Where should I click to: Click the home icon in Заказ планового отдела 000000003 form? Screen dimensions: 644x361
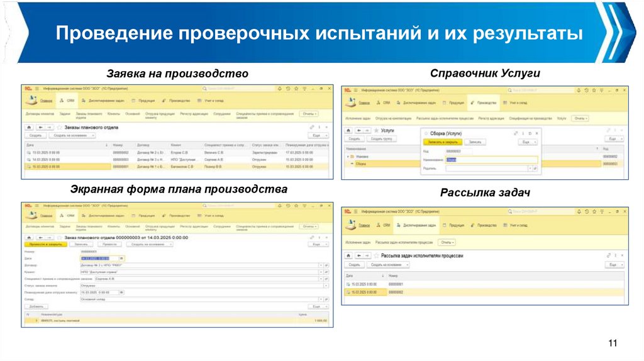[x=29, y=237]
